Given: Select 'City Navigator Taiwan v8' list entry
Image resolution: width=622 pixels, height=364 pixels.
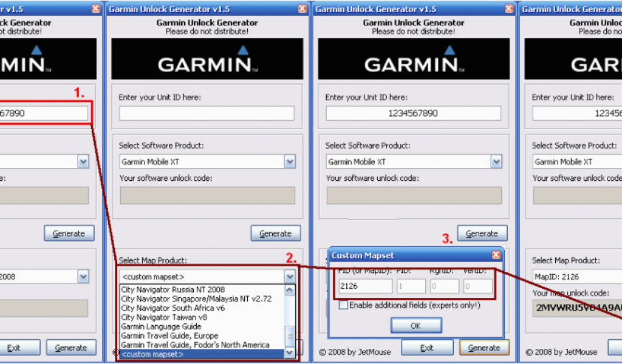Looking at the screenshot, I should click(x=202, y=317).
